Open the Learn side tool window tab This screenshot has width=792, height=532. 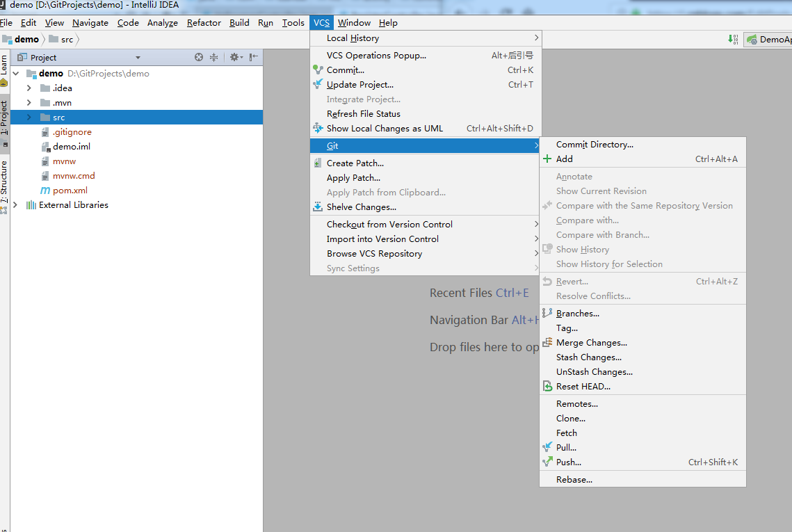(x=4, y=71)
